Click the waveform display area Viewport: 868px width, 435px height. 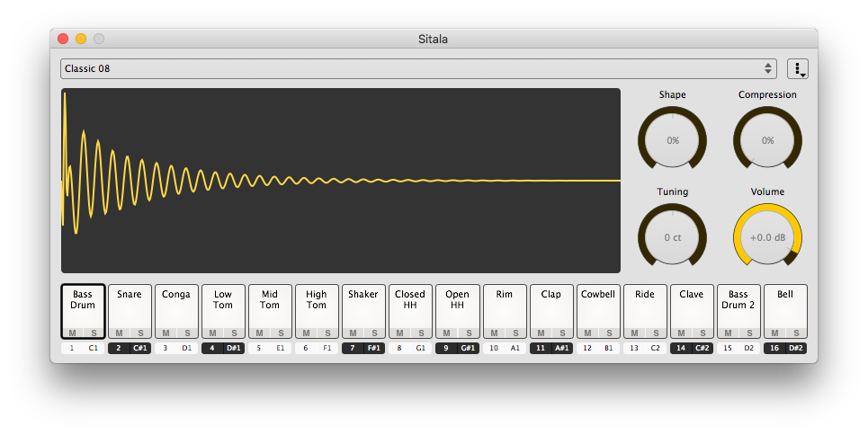[340, 181]
